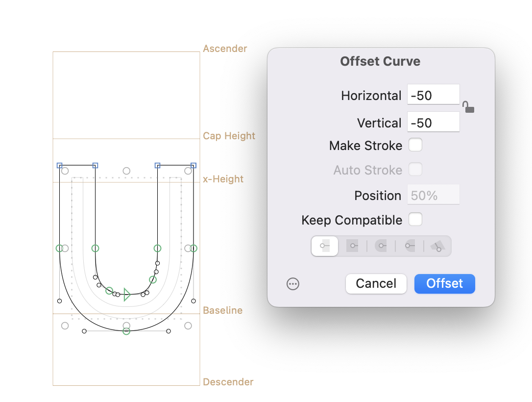Viewport: 532px width, 402px height.
Task: Cancel the Offset Curve dialog
Action: click(376, 284)
